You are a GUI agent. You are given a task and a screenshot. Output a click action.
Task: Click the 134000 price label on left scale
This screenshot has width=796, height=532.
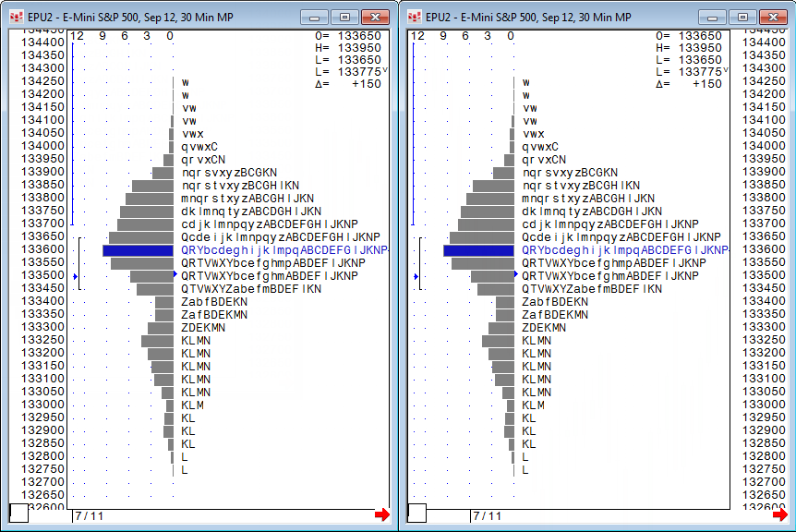coord(43,146)
